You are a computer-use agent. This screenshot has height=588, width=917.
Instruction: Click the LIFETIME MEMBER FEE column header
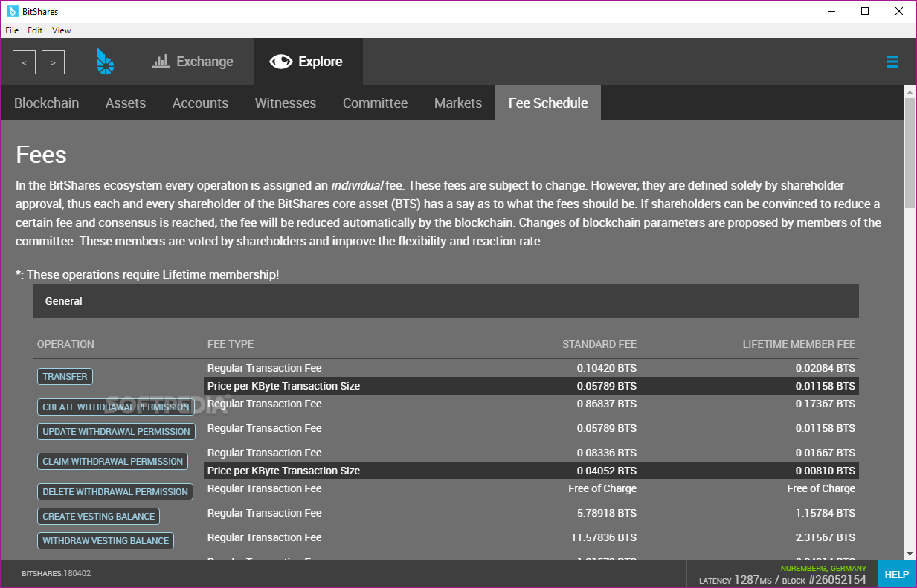(x=799, y=344)
